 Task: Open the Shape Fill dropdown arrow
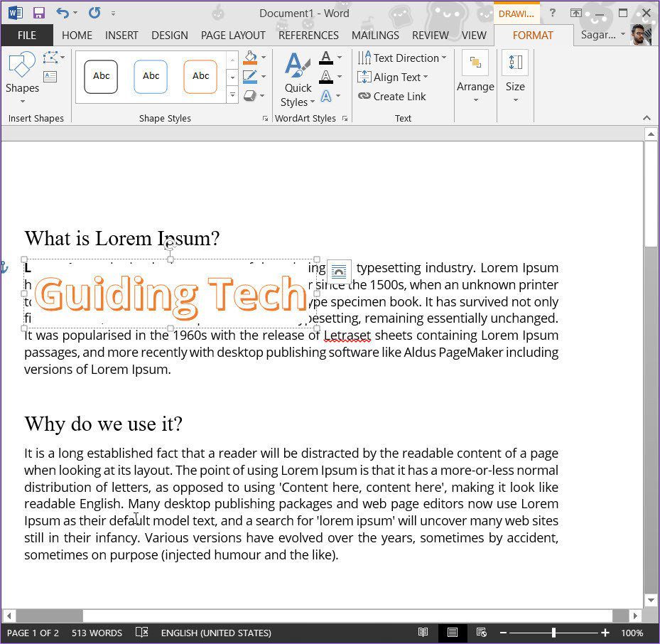[264, 58]
